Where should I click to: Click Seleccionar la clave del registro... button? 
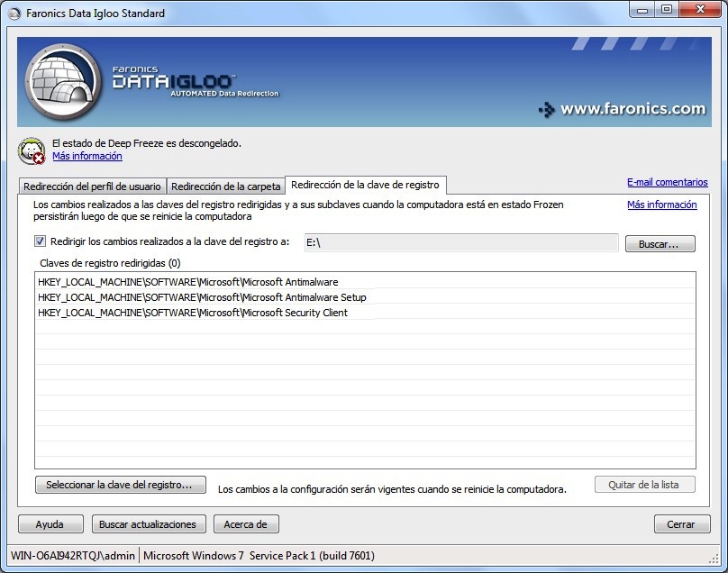[120, 485]
